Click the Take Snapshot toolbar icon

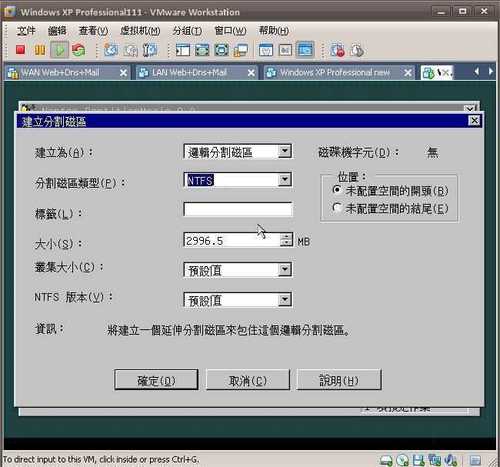point(111,50)
